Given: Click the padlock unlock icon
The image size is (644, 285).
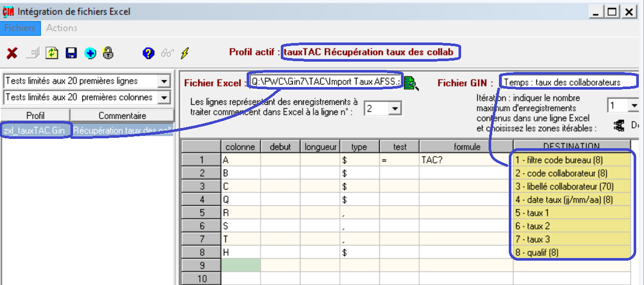Looking at the screenshot, I should (108, 53).
